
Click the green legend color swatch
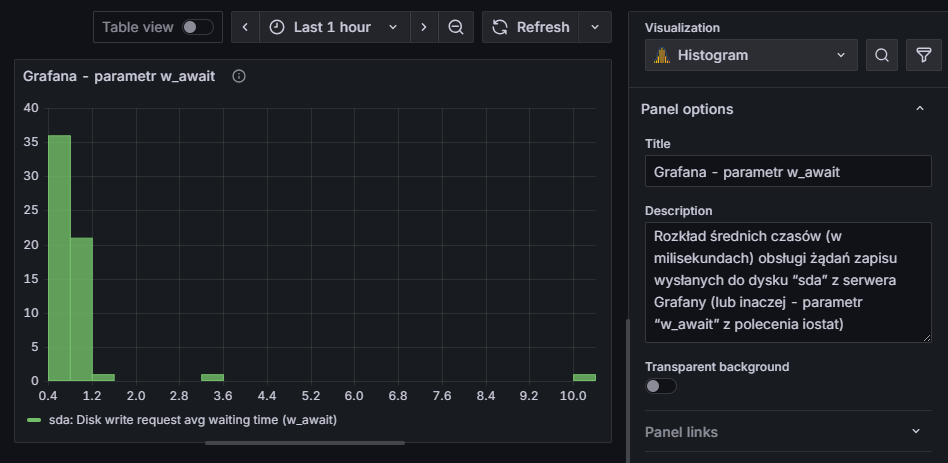point(34,420)
